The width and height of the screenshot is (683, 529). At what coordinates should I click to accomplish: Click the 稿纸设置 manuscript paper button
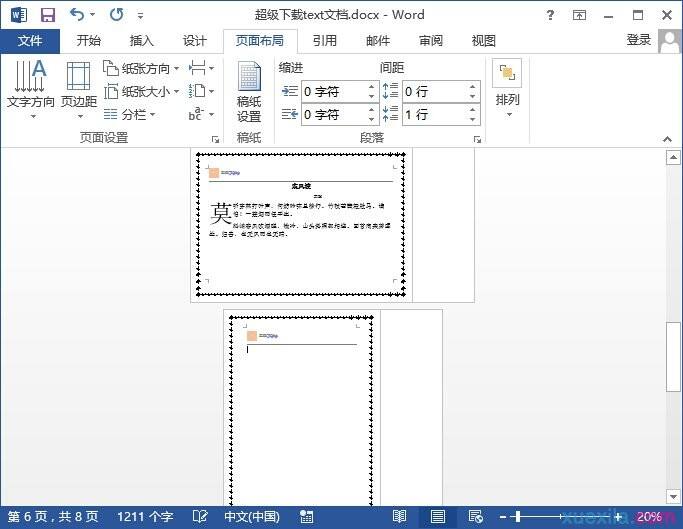(249, 92)
